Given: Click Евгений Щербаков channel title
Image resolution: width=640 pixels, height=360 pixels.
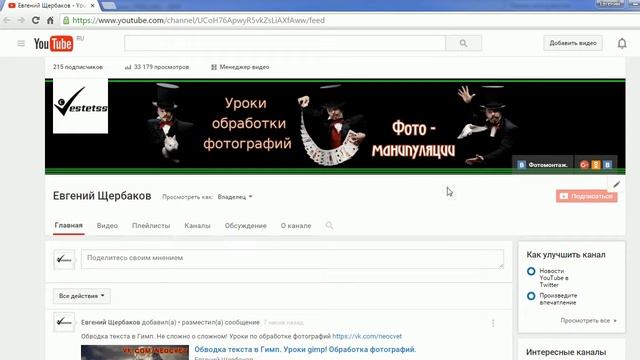Looking at the screenshot, I should pyautogui.click(x=102, y=196).
